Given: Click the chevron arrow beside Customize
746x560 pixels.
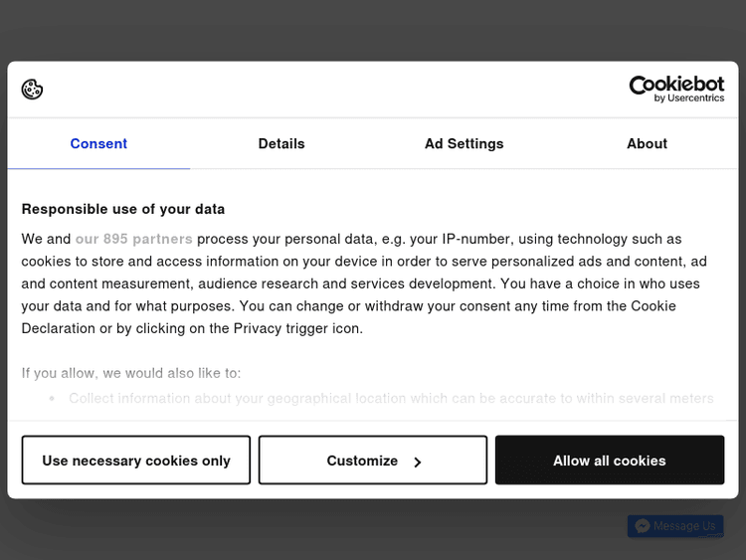Looking at the screenshot, I should pos(418,462).
